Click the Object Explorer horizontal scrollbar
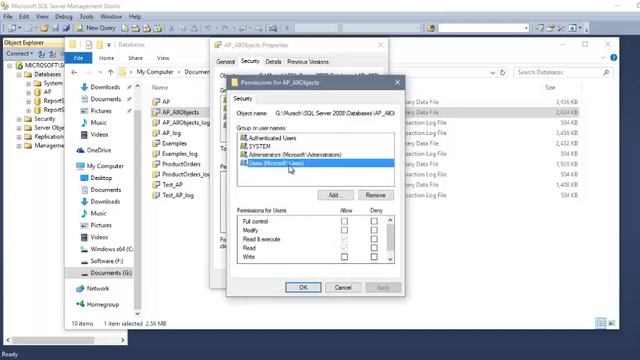Viewport: 640px width, 360px height. click(54, 340)
